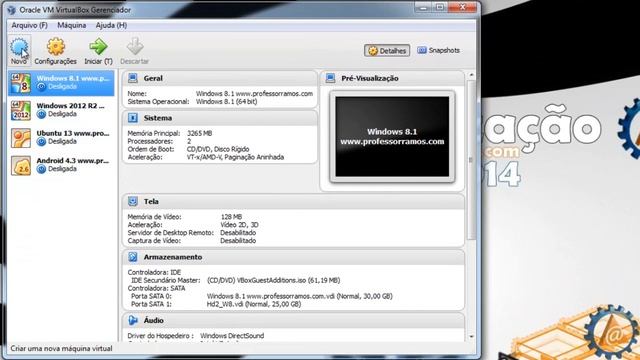Viewport: 640px width, 360px height.
Task: Select the Windows 2012 R2 VM icon
Action: [20, 110]
